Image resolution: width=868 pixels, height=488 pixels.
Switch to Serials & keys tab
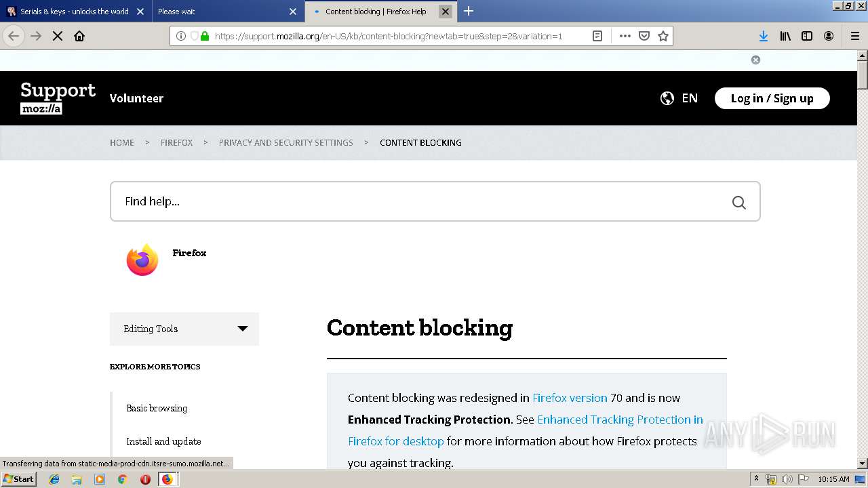(x=75, y=12)
